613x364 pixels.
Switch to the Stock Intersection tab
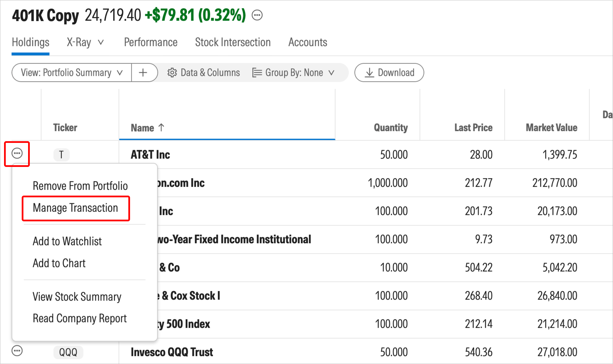tap(233, 42)
